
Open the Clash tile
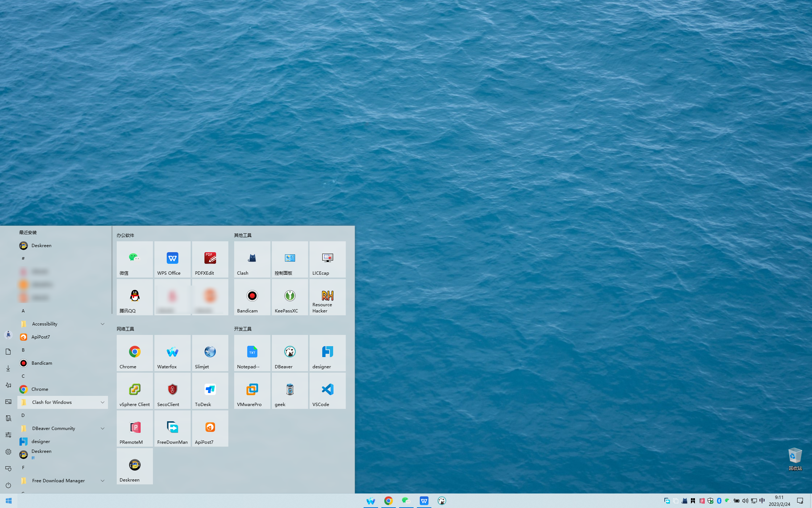pyautogui.click(x=252, y=260)
